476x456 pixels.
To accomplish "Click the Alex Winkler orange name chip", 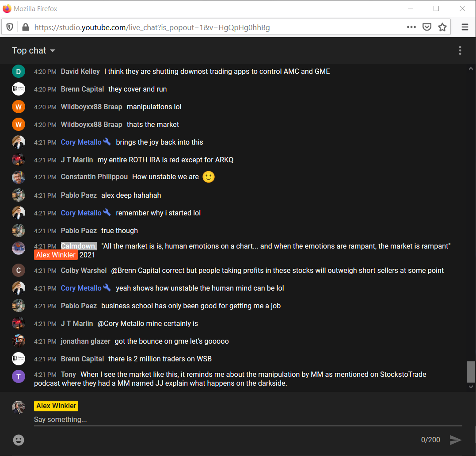I will [56, 255].
